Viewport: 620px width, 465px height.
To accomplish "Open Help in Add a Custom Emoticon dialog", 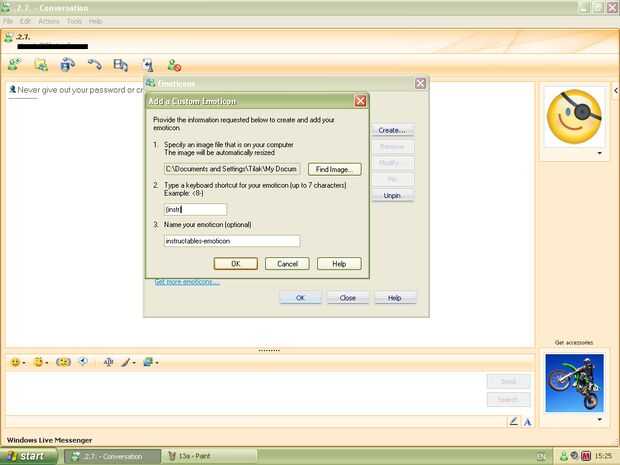I will [339, 264].
